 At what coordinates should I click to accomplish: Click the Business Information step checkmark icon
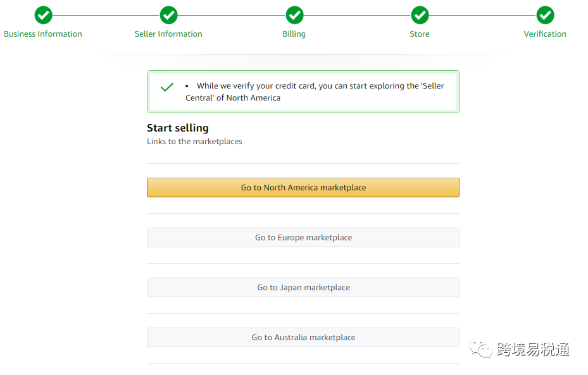pos(43,15)
